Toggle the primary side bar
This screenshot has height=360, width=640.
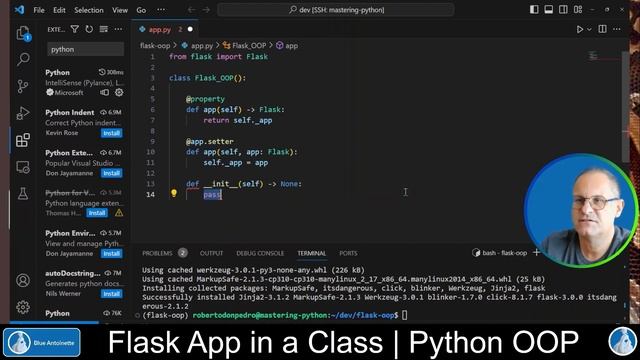[x=534, y=9]
